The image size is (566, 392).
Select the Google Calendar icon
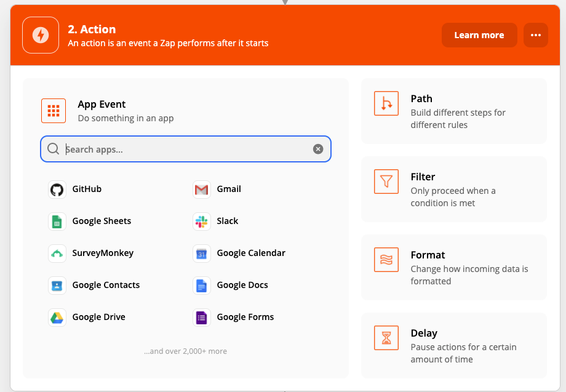click(201, 254)
